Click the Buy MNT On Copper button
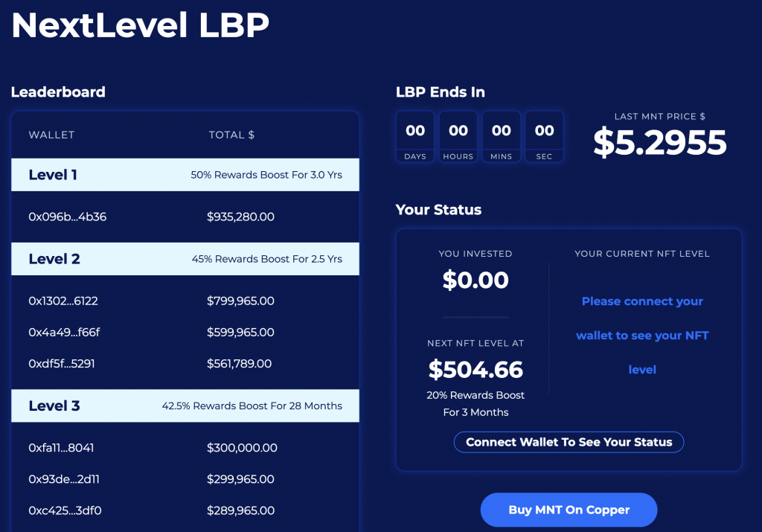The height and width of the screenshot is (532, 762). coord(569,510)
